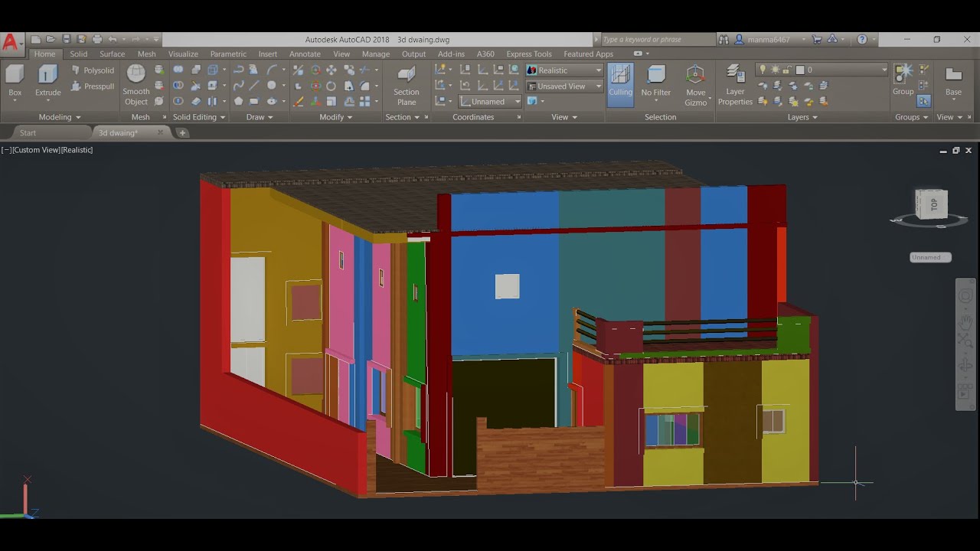The height and width of the screenshot is (551, 980).
Task: Expand the Modify panel
Action: pos(336,117)
